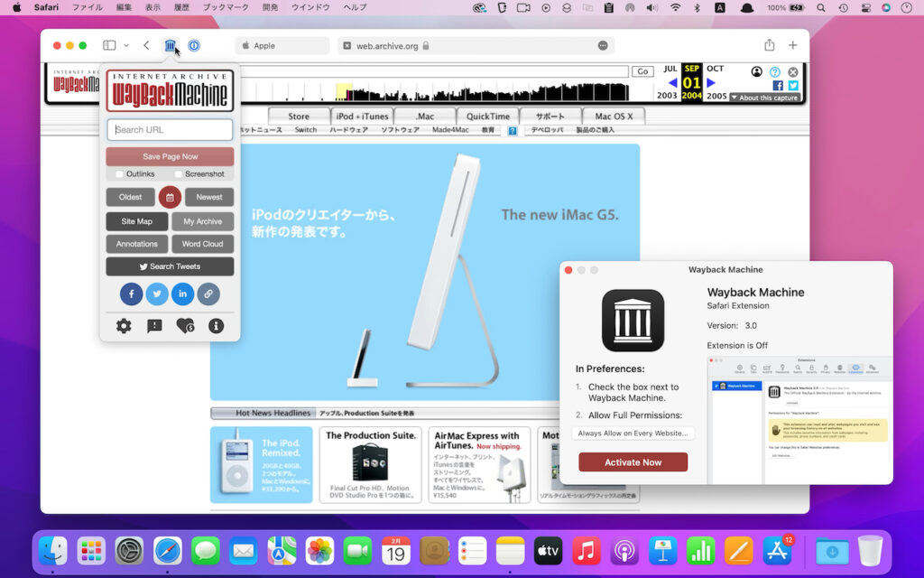Click the Site Map button
Image resolution: width=924 pixels, height=578 pixels.
(x=137, y=221)
